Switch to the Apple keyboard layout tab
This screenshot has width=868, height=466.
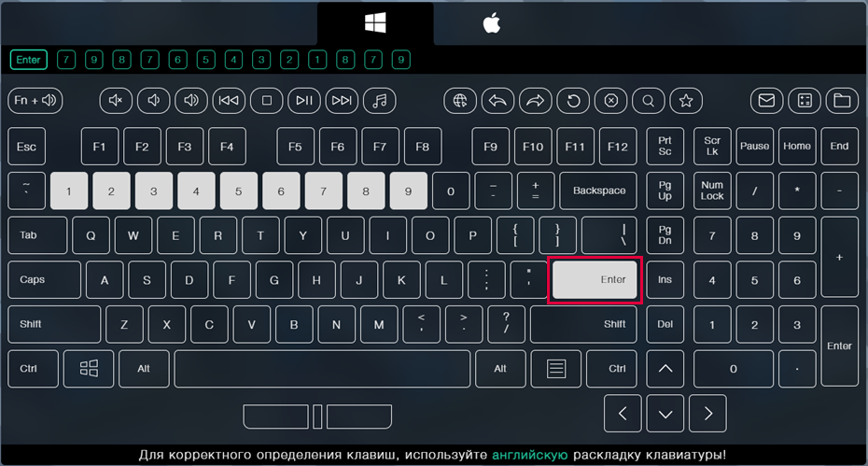tap(492, 23)
